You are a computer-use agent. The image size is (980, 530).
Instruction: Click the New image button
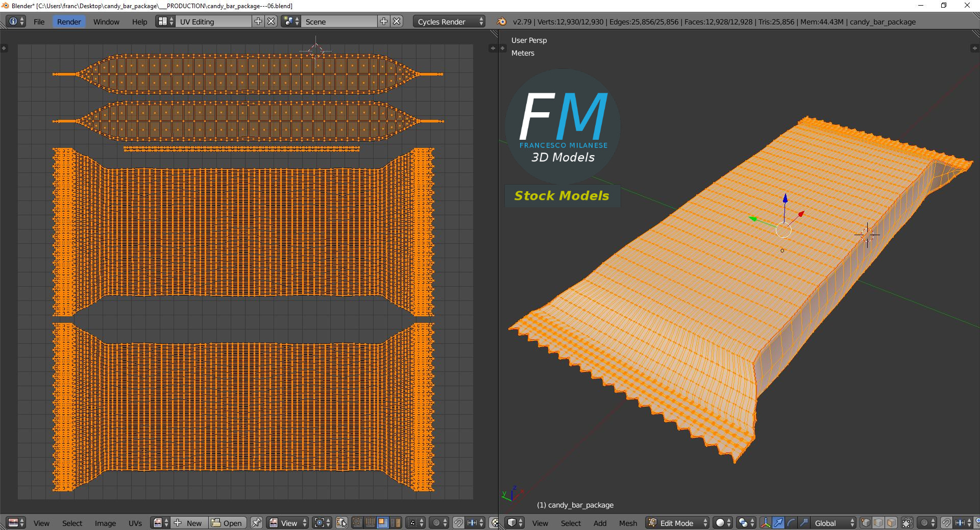coord(189,523)
